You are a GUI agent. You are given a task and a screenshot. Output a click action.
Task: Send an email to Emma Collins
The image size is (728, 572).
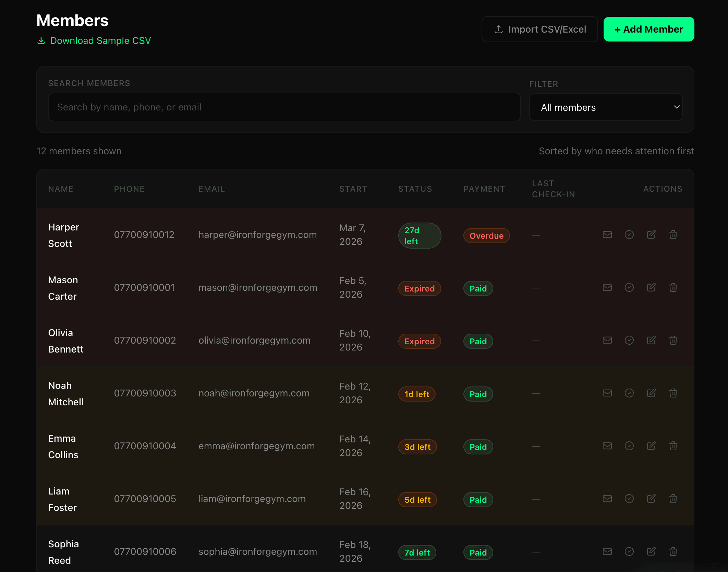click(607, 446)
